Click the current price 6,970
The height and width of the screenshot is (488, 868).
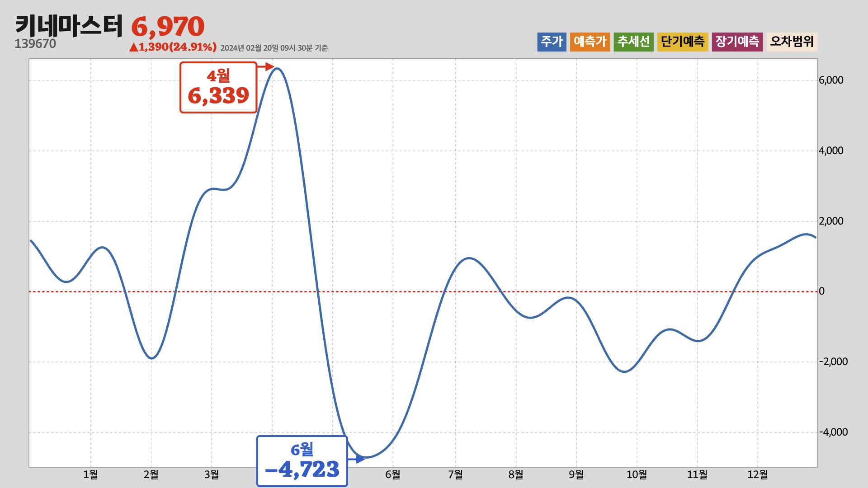point(168,27)
